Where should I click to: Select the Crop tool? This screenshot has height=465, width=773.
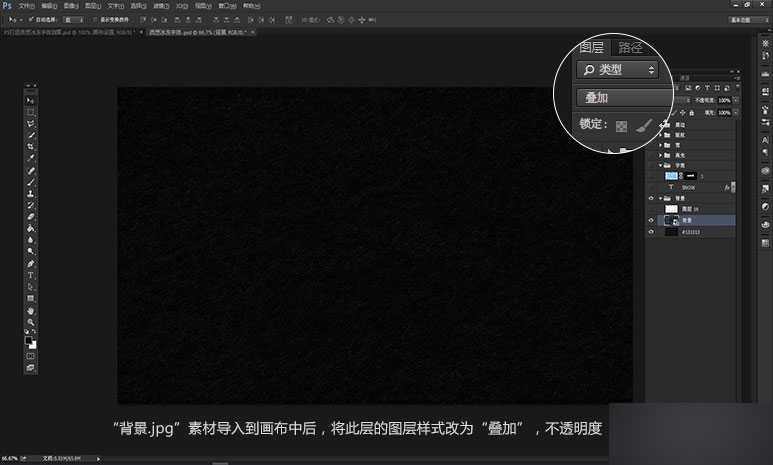pyautogui.click(x=31, y=146)
